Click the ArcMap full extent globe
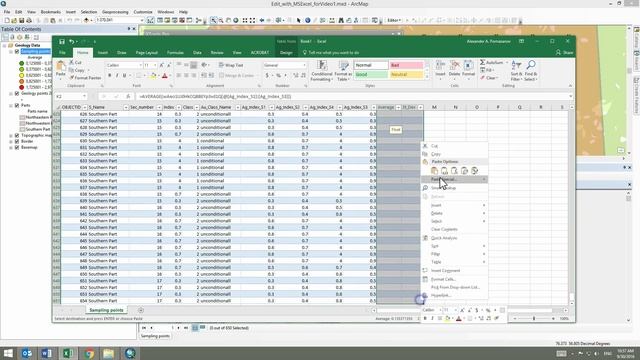The width and height of the screenshot is (640, 360). click(x=236, y=20)
